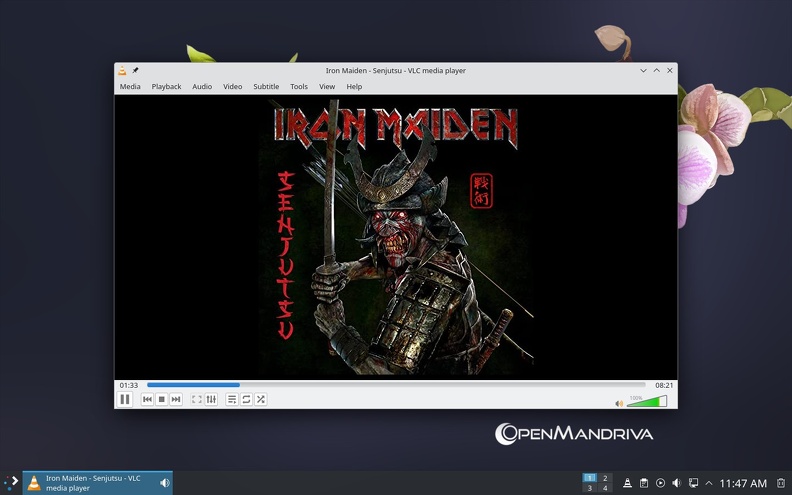Open the network tray icon
Screen dimensions: 792x495
[694, 483]
